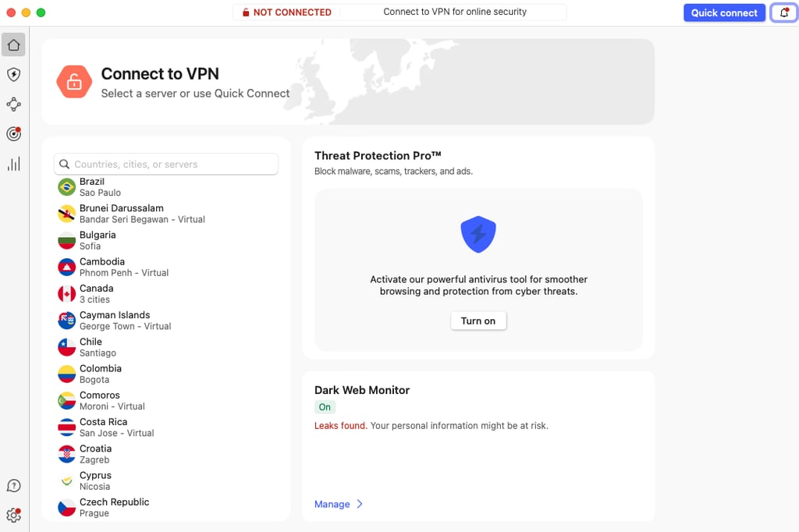The width and height of the screenshot is (799, 532).
Task: Click the Brunei Darussalam flag icon
Action: click(67, 214)
